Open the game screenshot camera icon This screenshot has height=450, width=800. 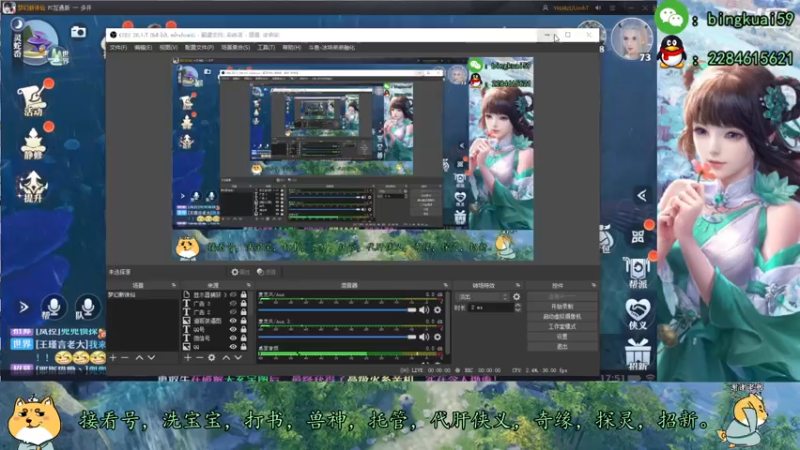78,32
